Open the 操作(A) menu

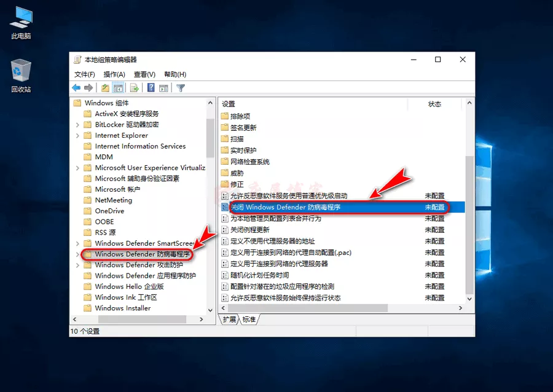[x=114, y=74]
